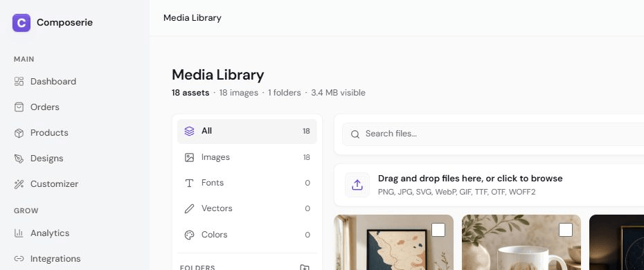Filter the library by Fonts

pos(247,183)
